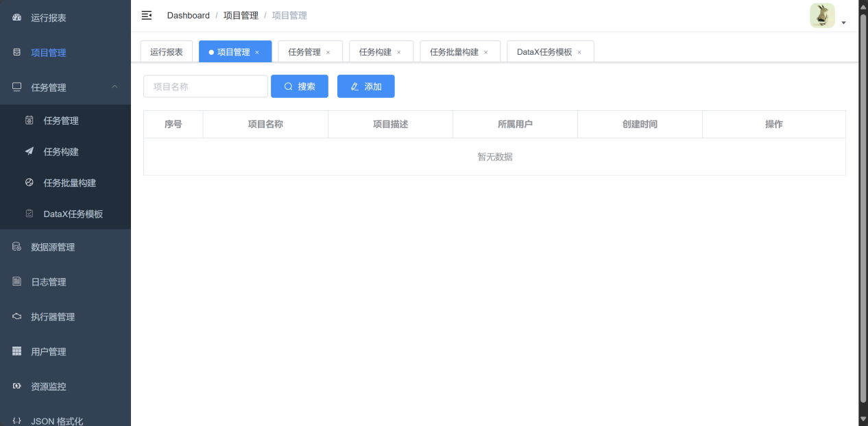868x426 pixels.
Task: Click the database icon for 数据源管理
Action: [x=17, y=247]
